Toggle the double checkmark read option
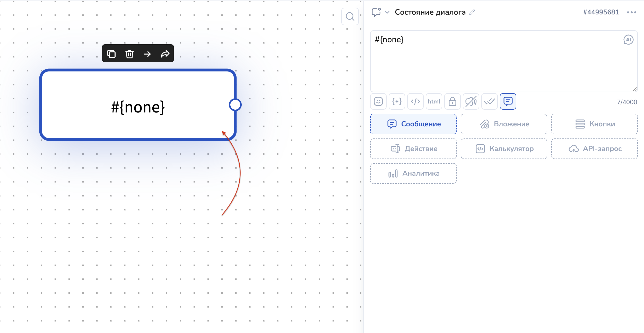644x333 pixels. (489, 101)
